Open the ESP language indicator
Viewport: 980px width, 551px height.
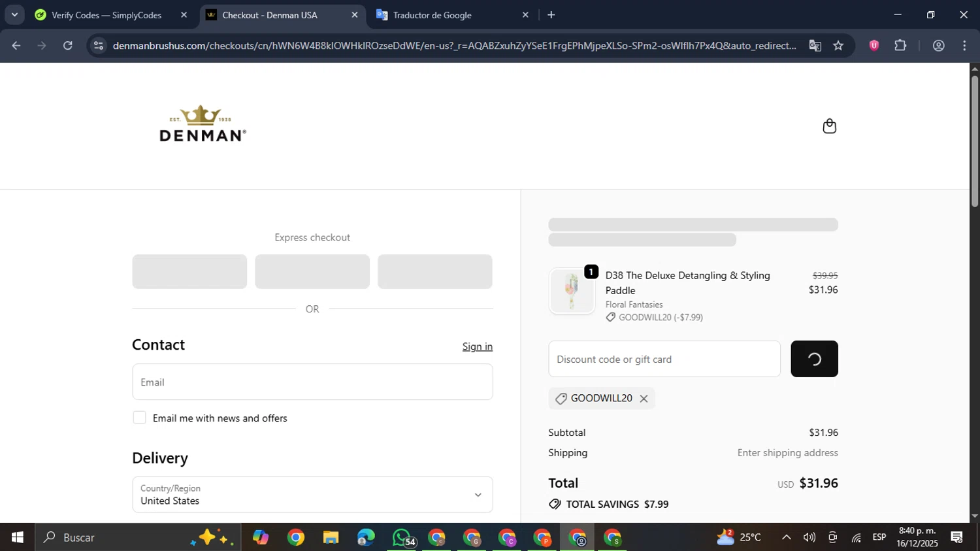click(x=879, y=537)
